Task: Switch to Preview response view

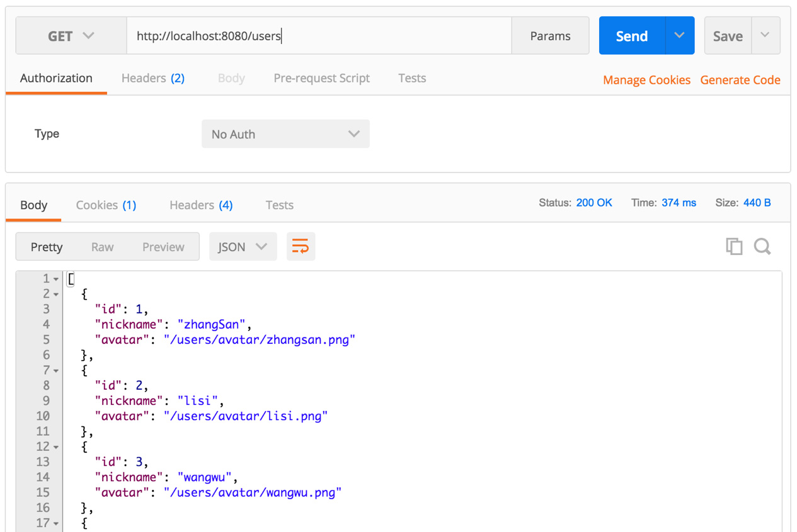Action: [x=163, y=247]
